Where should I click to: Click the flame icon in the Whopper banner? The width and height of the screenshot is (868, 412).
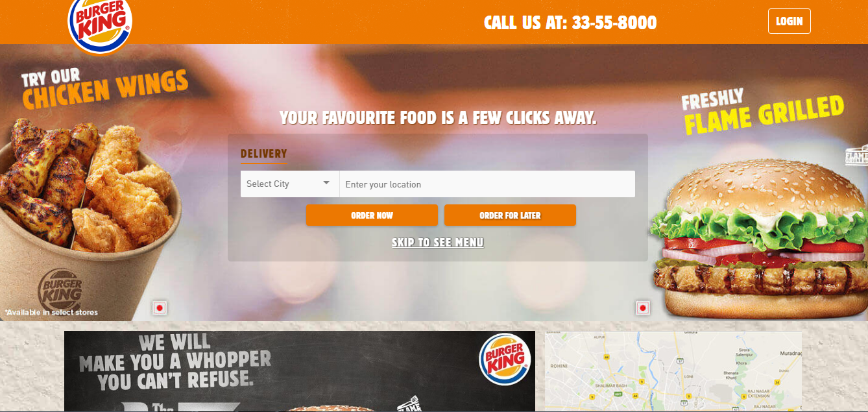411,402
